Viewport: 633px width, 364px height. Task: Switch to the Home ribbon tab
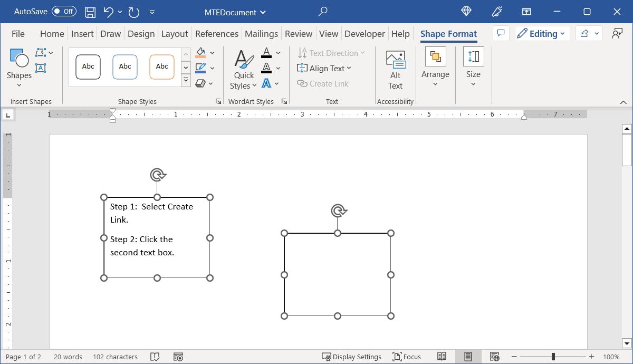tap(51, 33)
